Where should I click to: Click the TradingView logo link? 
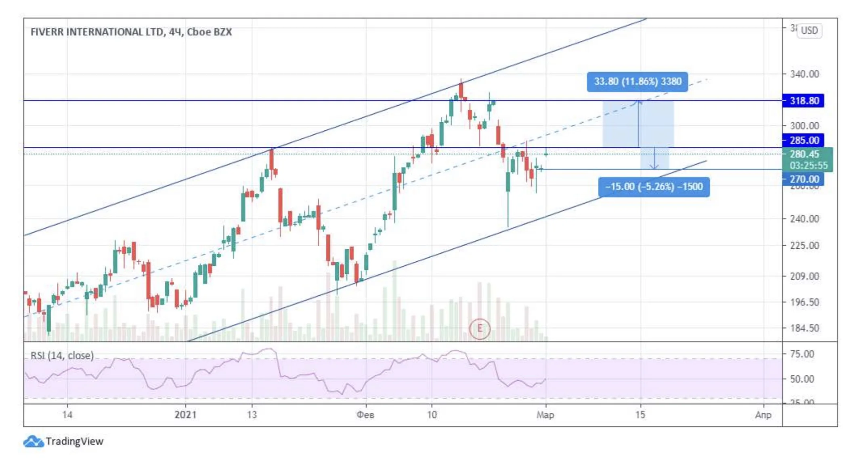click(63, 441)
